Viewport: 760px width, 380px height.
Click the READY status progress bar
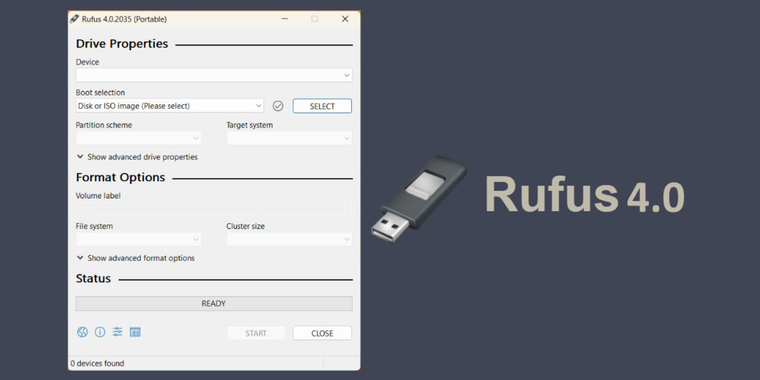(x=214, y=303)
